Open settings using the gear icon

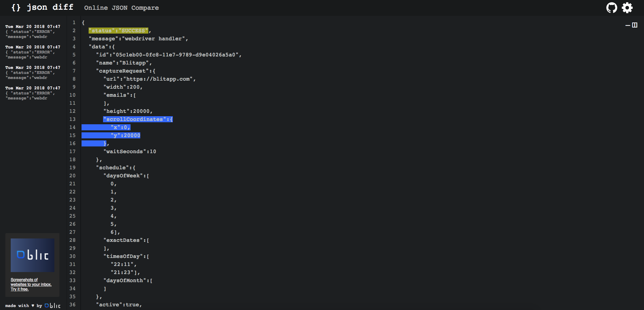pos(627,7)
